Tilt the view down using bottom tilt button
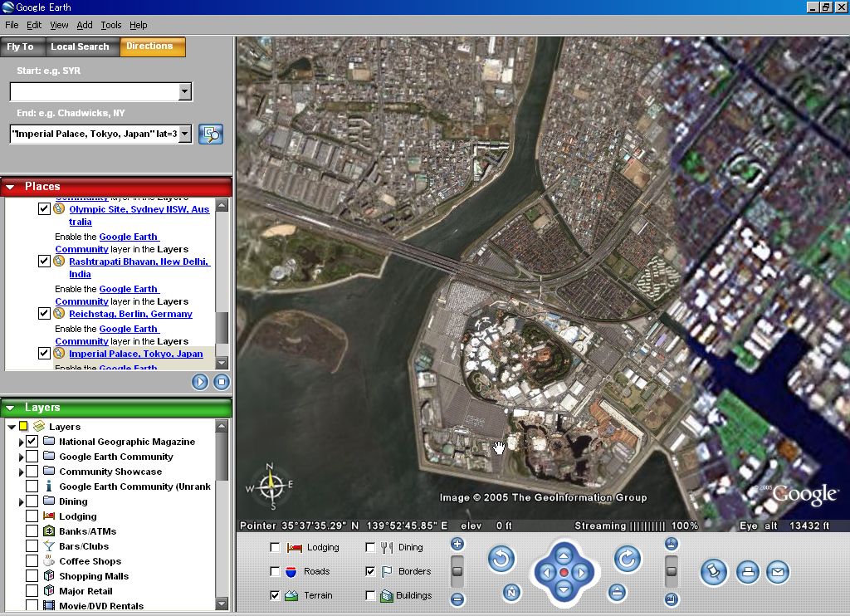 tap(671, 599)
